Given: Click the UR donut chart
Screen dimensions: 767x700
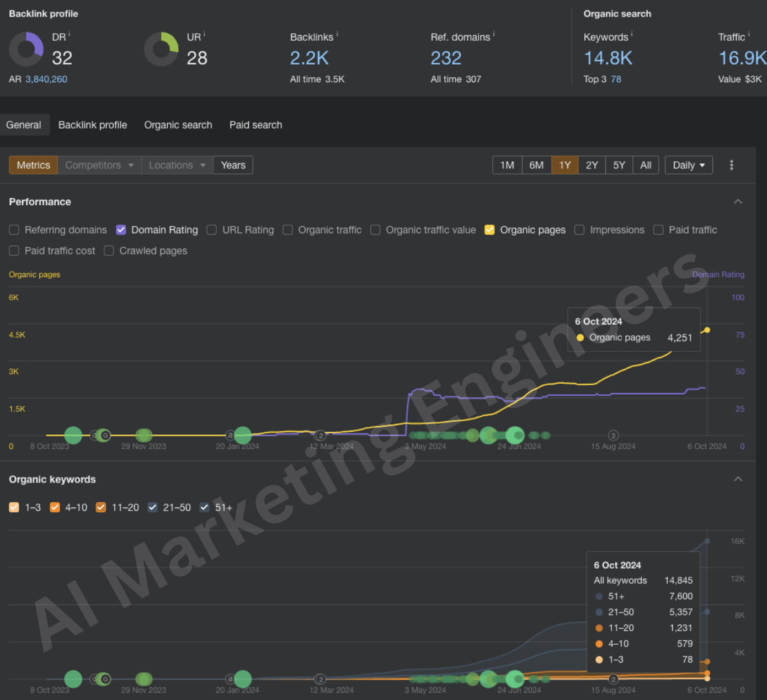Looking at the screenshot, I should [161, 49].
